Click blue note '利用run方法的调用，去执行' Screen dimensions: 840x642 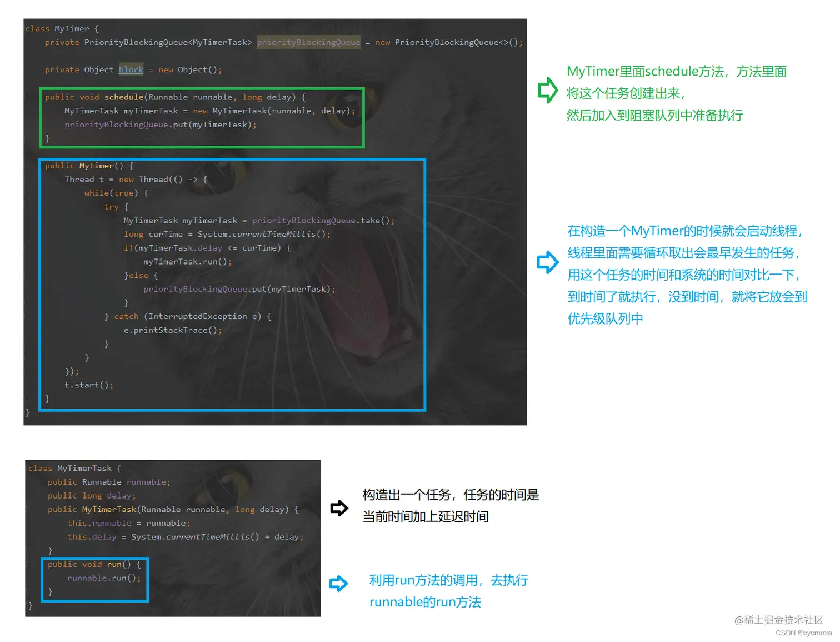click(x=449, y=580)
